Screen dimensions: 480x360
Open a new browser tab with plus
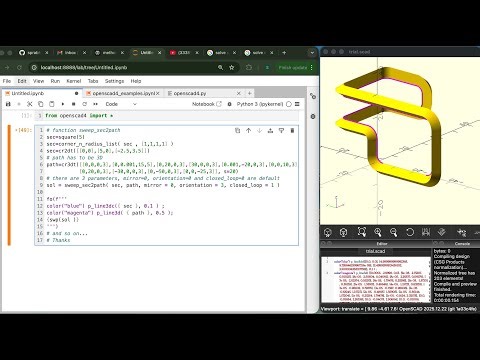[284, 53]
